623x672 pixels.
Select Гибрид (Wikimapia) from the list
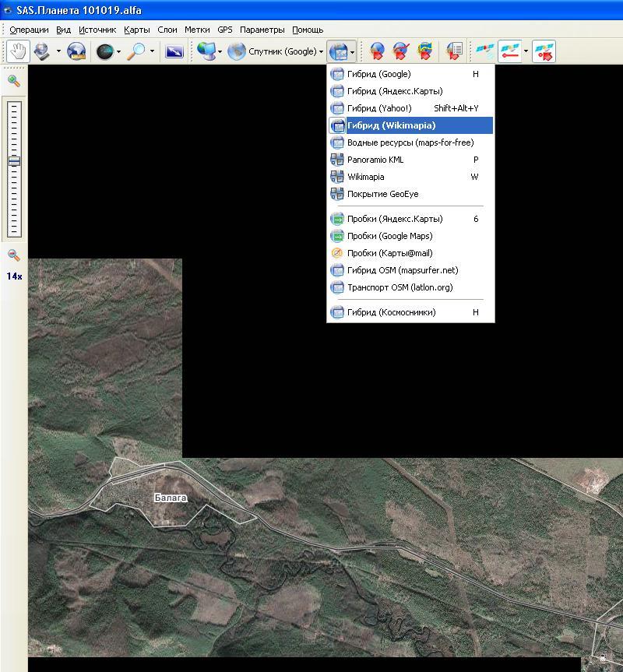click(391, 125)
